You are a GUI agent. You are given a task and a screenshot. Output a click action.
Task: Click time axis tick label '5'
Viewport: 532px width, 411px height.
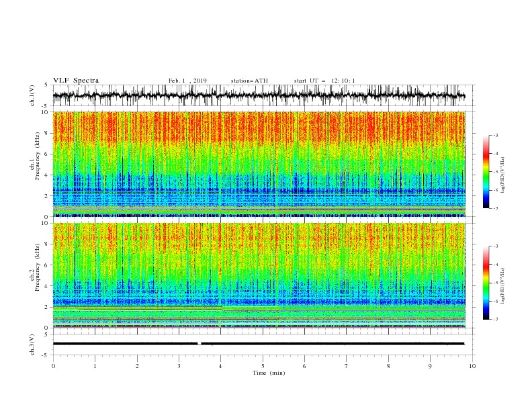(x=263, y=366)
